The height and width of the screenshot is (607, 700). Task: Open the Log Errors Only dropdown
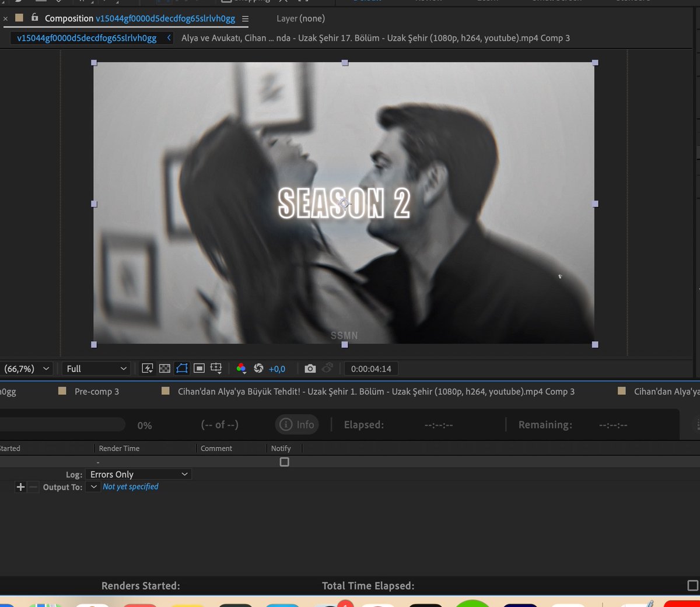(x=139, y=475)
